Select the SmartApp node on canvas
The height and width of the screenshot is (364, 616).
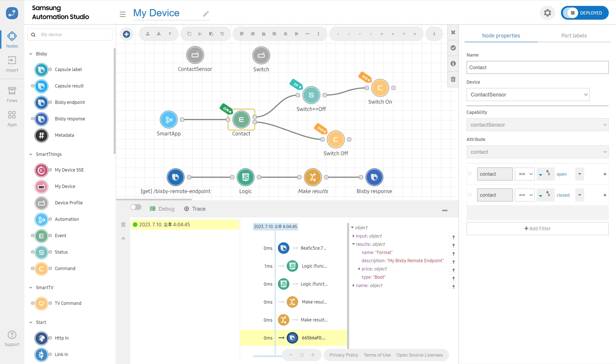tap(169, 120)
